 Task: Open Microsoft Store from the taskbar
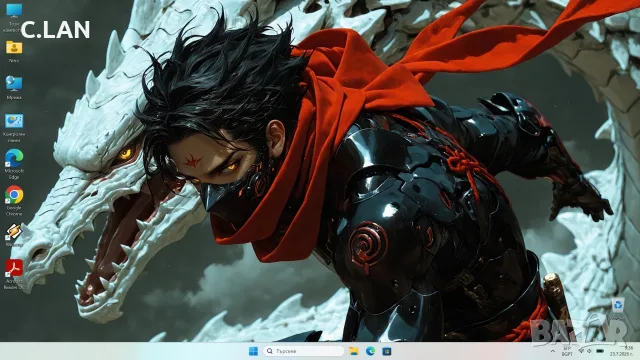click(387, 351)
